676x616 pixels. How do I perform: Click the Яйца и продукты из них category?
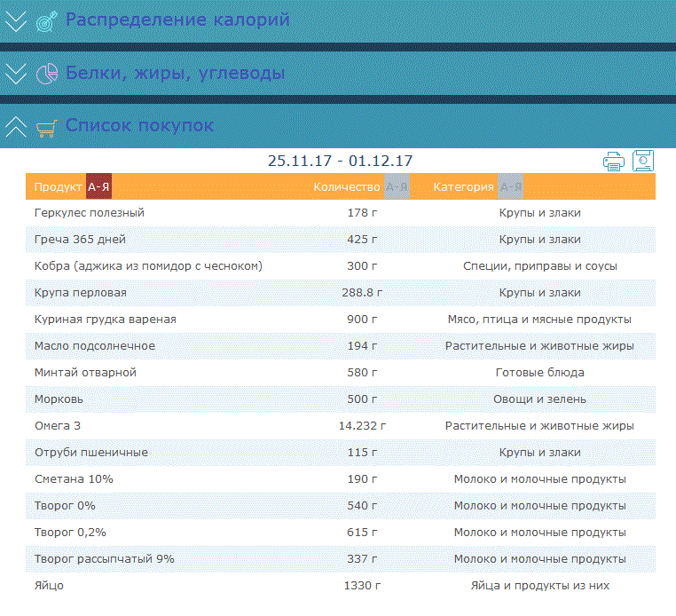539,586
